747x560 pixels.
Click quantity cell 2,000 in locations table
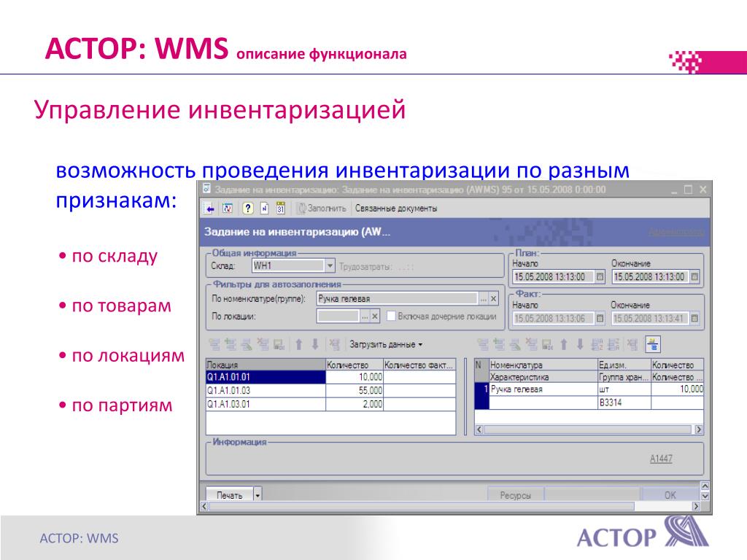[355, 404]
